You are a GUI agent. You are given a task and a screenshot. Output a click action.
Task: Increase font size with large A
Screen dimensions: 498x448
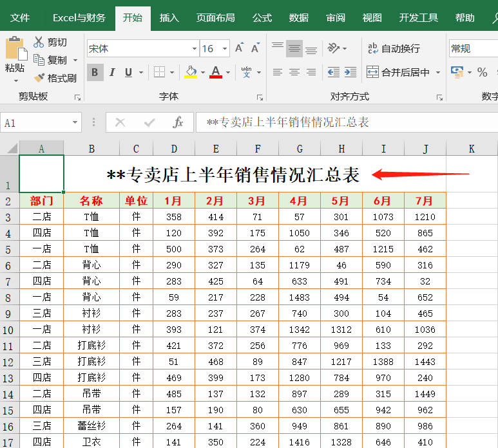coord(240,48)
